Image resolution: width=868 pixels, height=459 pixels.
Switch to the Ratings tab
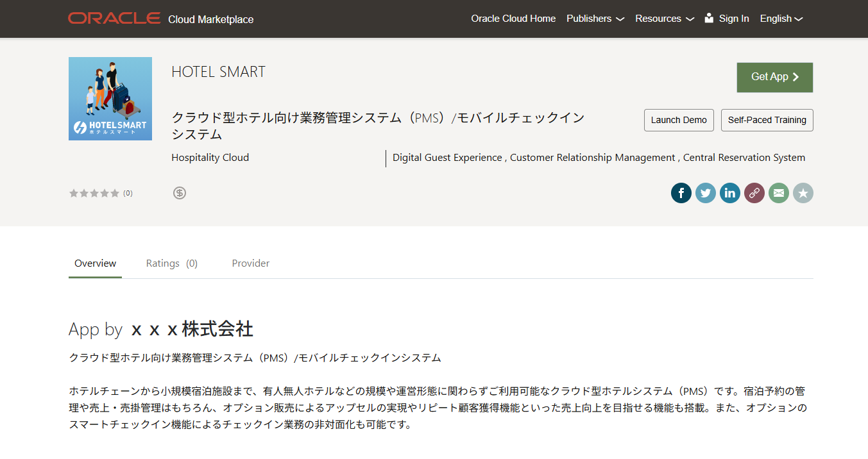click(171, 263)
